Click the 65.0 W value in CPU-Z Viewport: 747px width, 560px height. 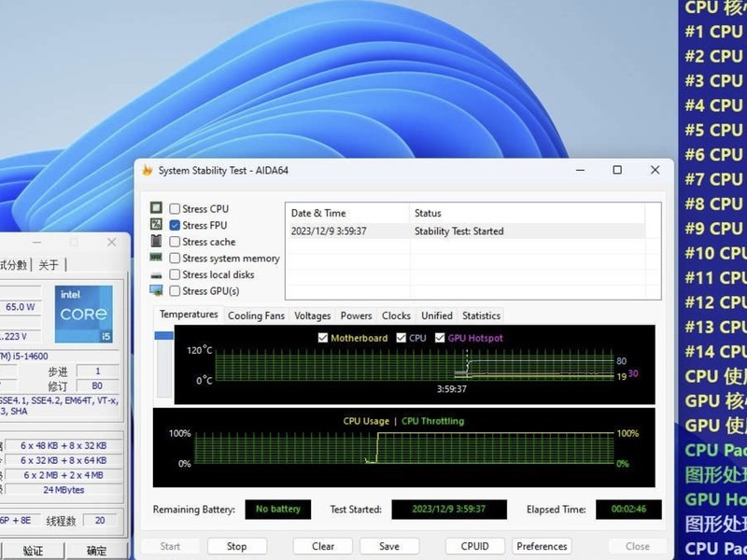point(20,307)
